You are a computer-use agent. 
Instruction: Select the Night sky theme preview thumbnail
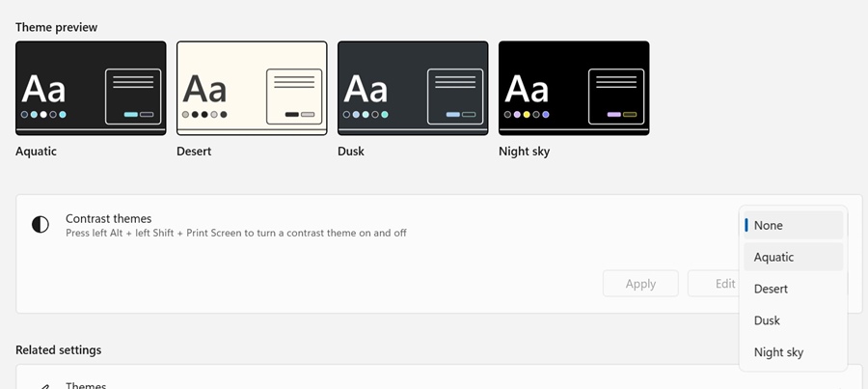coord(574,88)
